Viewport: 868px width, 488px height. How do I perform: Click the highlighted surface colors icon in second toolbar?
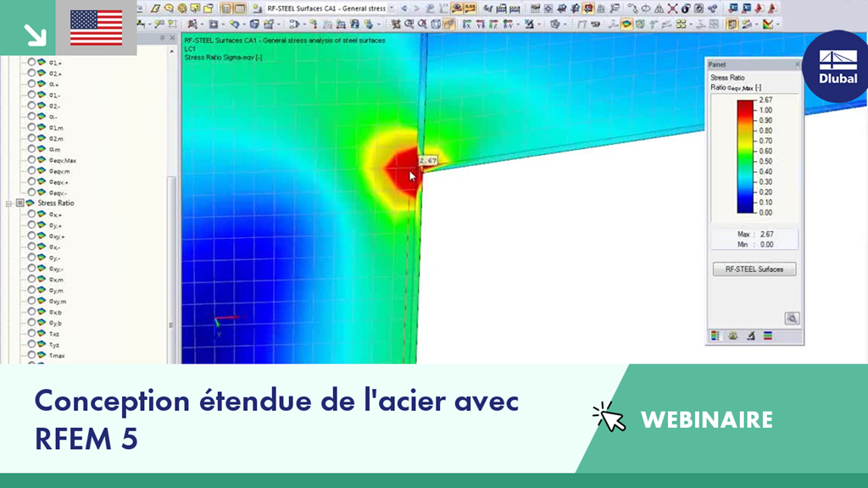tap(626, 24)
